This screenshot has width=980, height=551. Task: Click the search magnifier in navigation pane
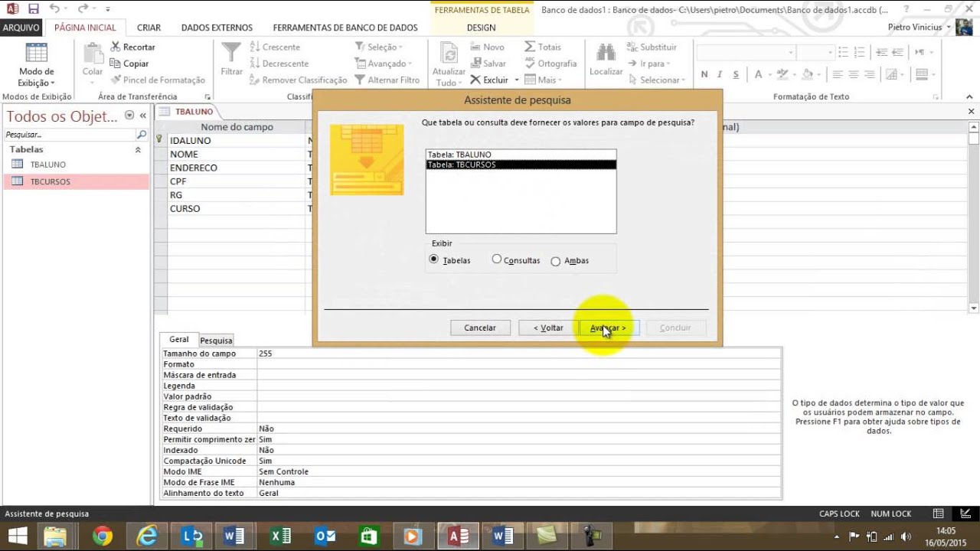click(142, 135)
